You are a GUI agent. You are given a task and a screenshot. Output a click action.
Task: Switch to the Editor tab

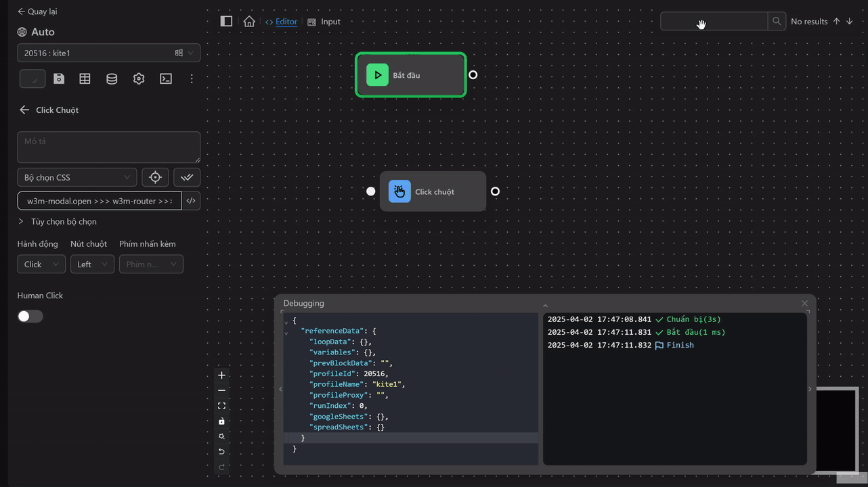click(281, 22)
